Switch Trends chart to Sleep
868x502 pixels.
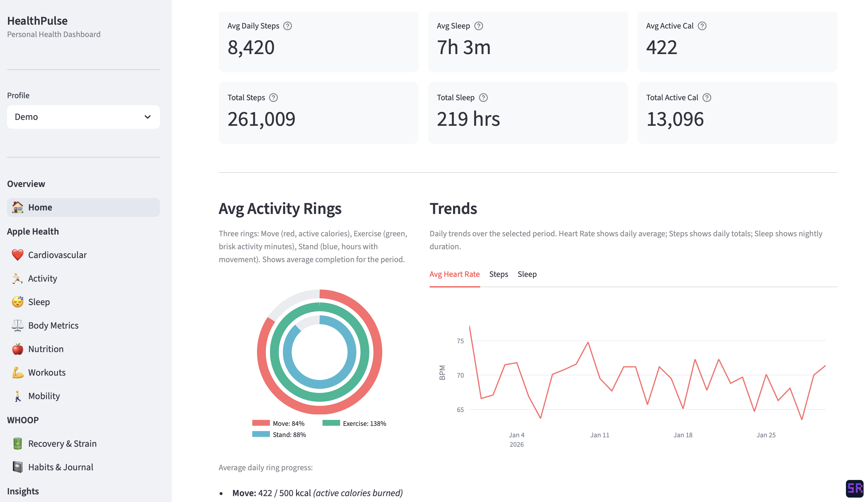pyautogui.click(x=527, y=274)
